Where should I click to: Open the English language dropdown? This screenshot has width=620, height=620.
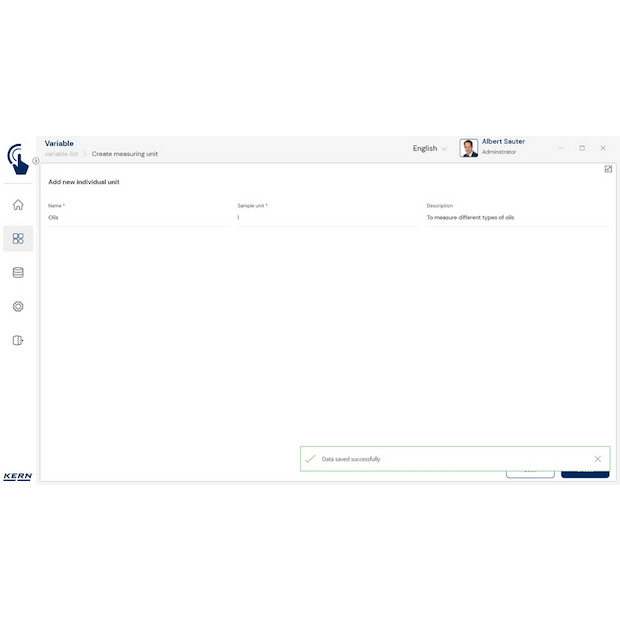coord(430,148)
